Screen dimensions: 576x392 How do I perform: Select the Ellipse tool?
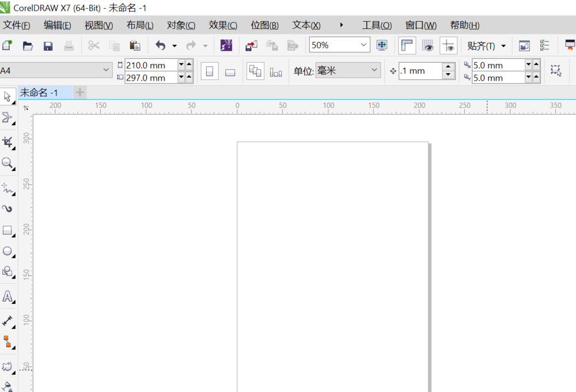click(7, 251)
